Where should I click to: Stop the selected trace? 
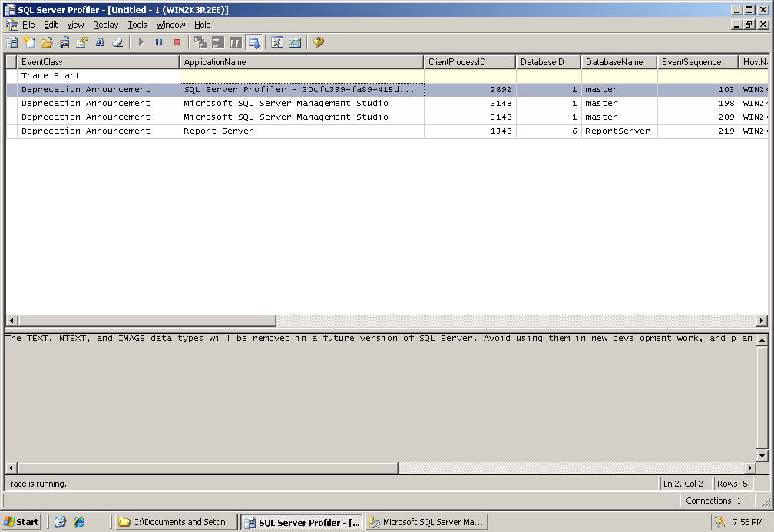[x=177, y=42]
